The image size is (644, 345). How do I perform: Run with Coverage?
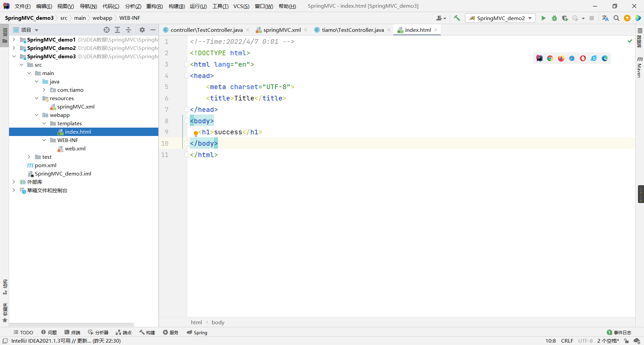565,18
